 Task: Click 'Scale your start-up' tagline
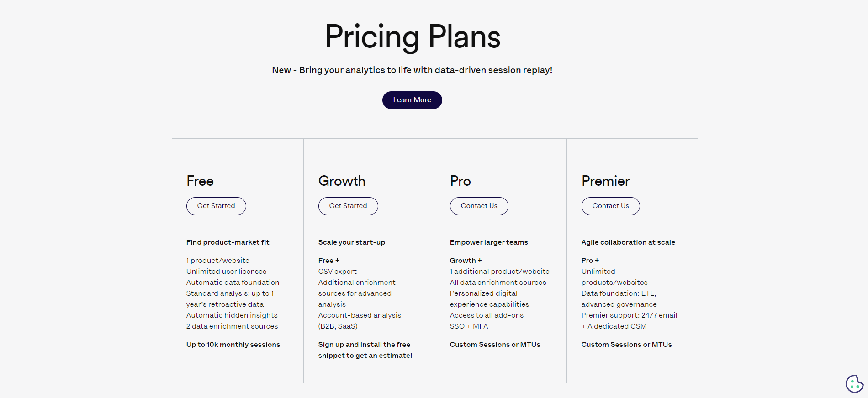(352, 242)
